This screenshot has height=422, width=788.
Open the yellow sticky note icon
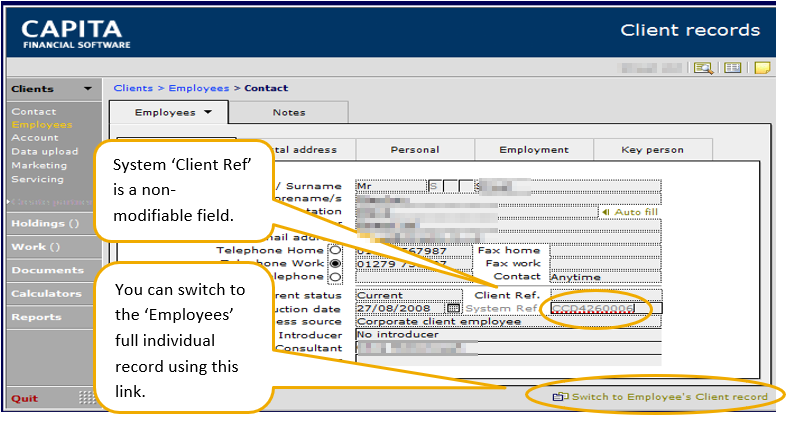coord(762,68)
